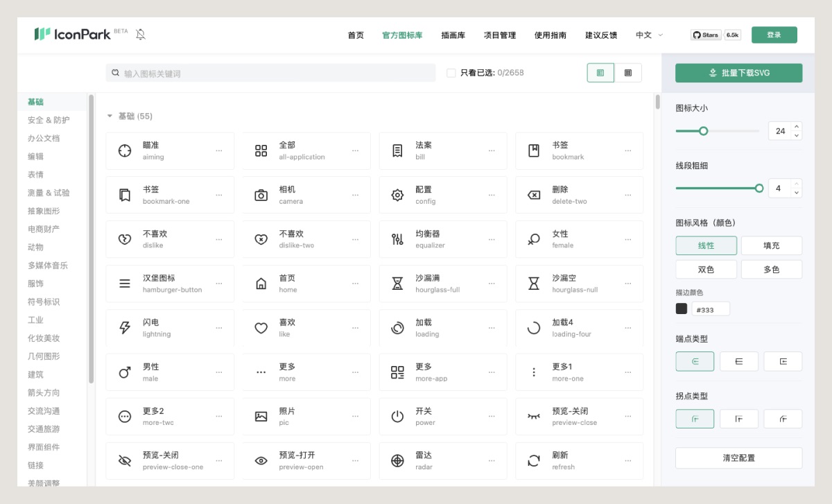Choose the first 端点类型 cap option
The image size is (832, 504).
click(695, 361)
